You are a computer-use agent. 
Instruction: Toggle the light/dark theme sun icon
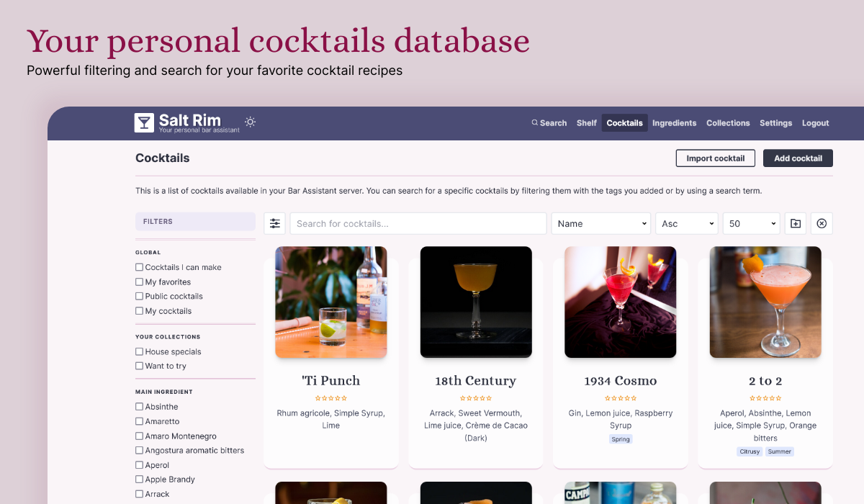[250, 122]
